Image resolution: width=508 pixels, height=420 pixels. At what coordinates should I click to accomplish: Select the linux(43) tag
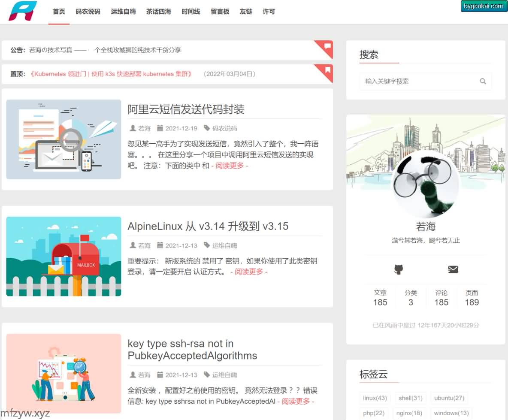375,398
